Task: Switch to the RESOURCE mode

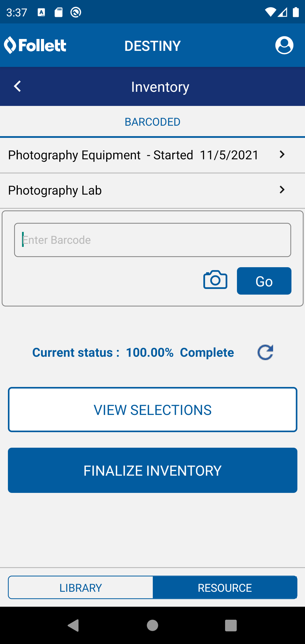Action: pyautogui.click(x=225, y=588)
